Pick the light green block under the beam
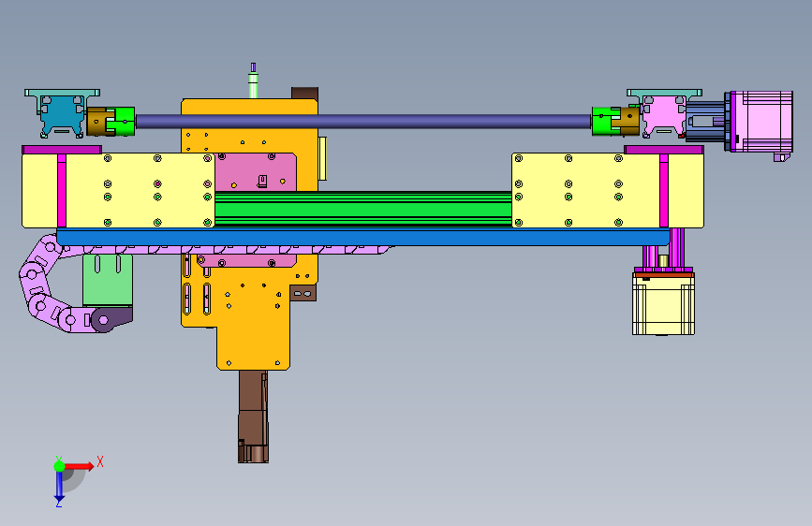Image resolution: width=812 pixels, height=526 pixels. pos(108,280)
